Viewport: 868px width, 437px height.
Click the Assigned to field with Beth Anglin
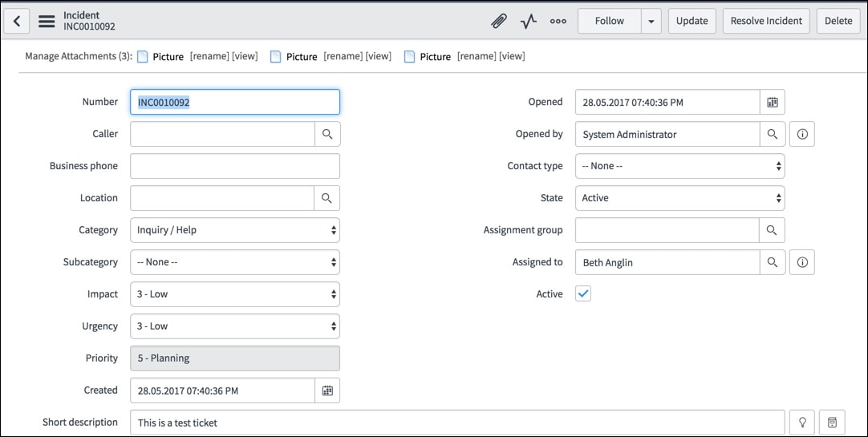[667, 262]
